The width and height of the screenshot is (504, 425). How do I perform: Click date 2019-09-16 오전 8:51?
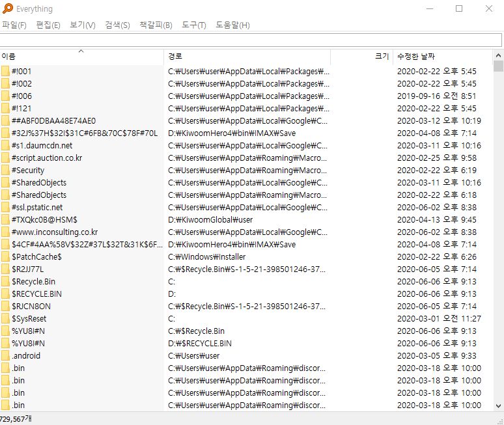pos(436,96)
